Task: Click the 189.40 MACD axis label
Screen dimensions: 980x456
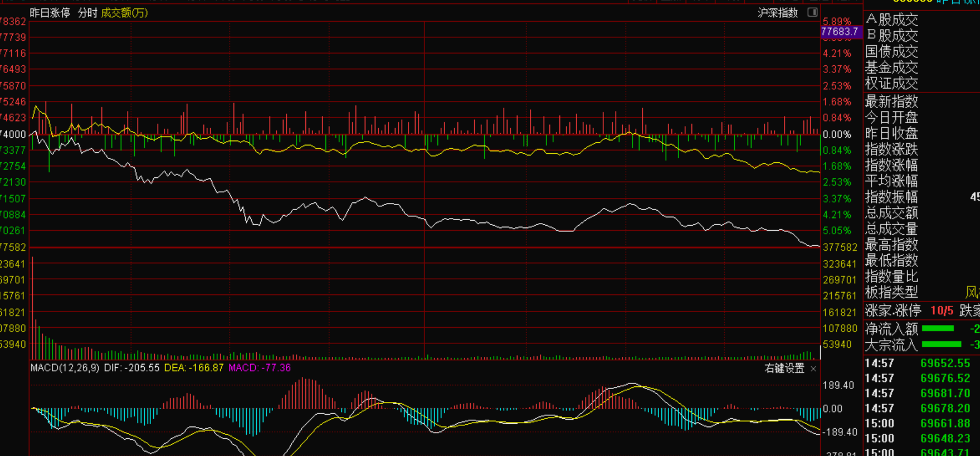Action: (x=838, y=385)
